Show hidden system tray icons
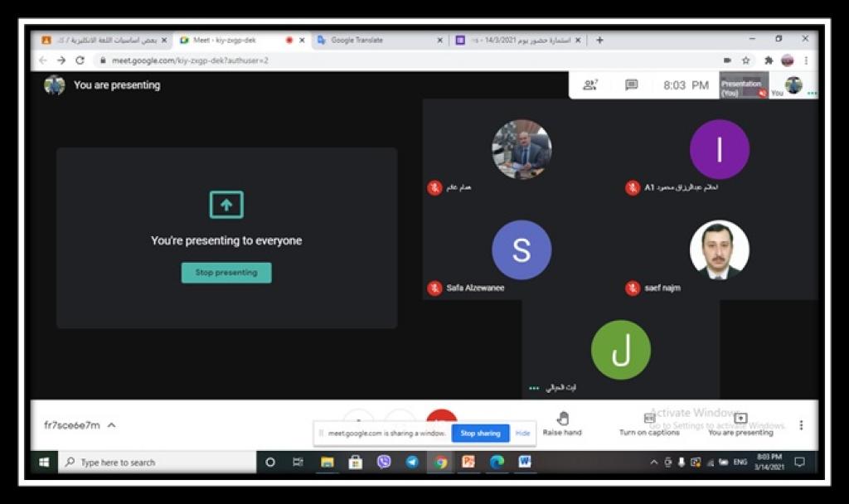The width and height of the screenshot is (849, 504). (654, 463)
